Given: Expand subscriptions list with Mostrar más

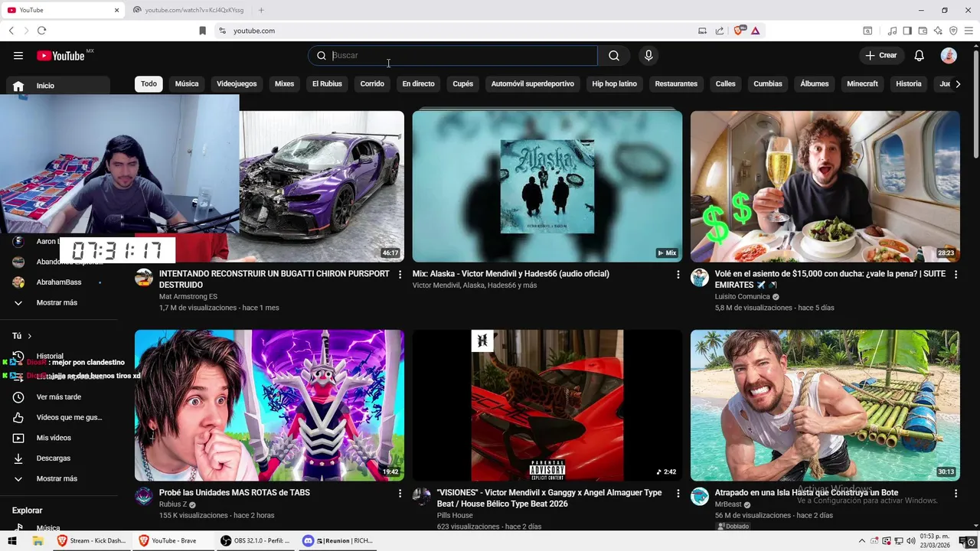Looking at the screenshot, I should click(x=58, y=302).
